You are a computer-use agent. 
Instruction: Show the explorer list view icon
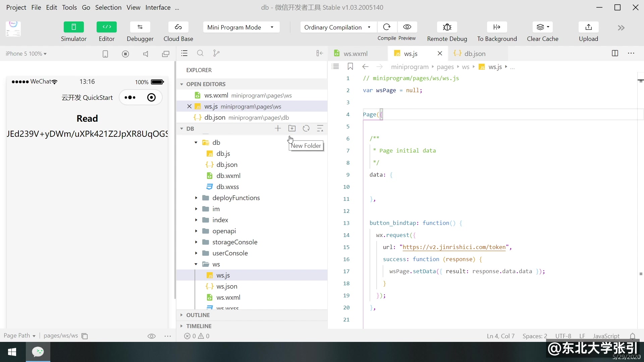pyautogui.click(x=184, y=53)
